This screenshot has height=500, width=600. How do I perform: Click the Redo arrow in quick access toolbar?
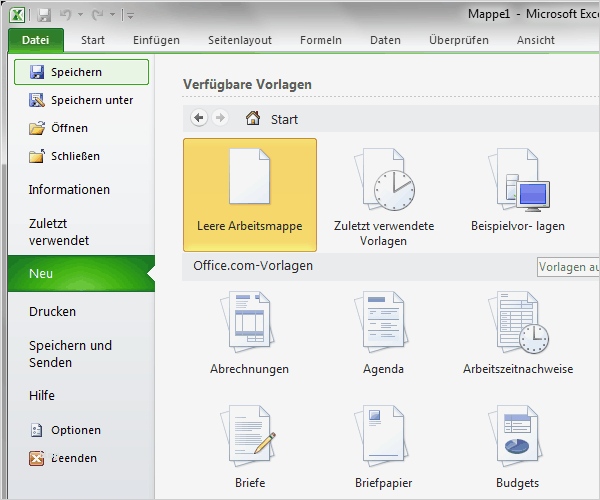click(98, 15)
